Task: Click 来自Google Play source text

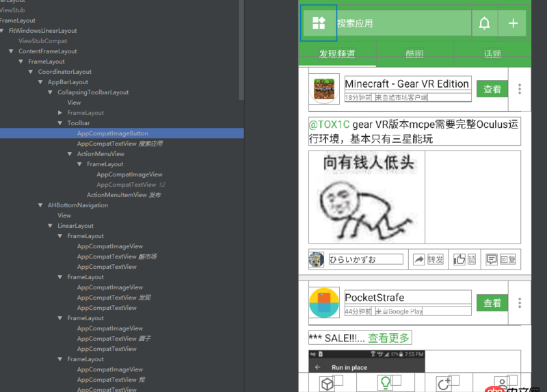Action: [x=399, y=311]
